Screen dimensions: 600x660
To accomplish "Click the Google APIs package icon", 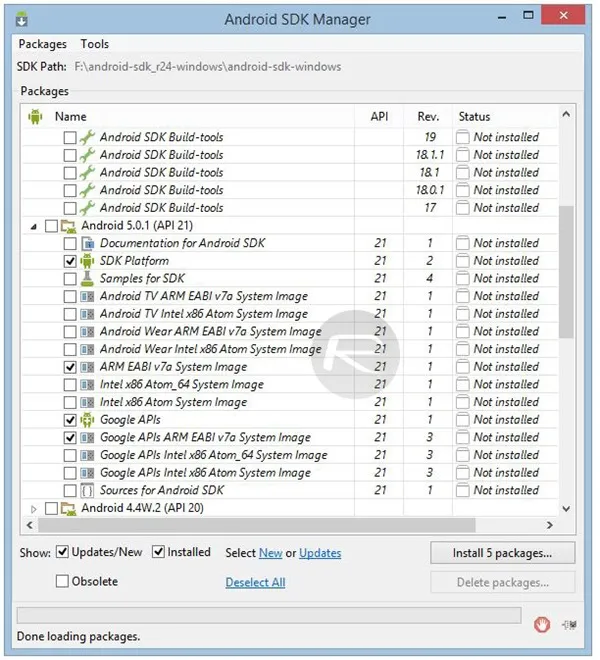I will tap(87, 420).
